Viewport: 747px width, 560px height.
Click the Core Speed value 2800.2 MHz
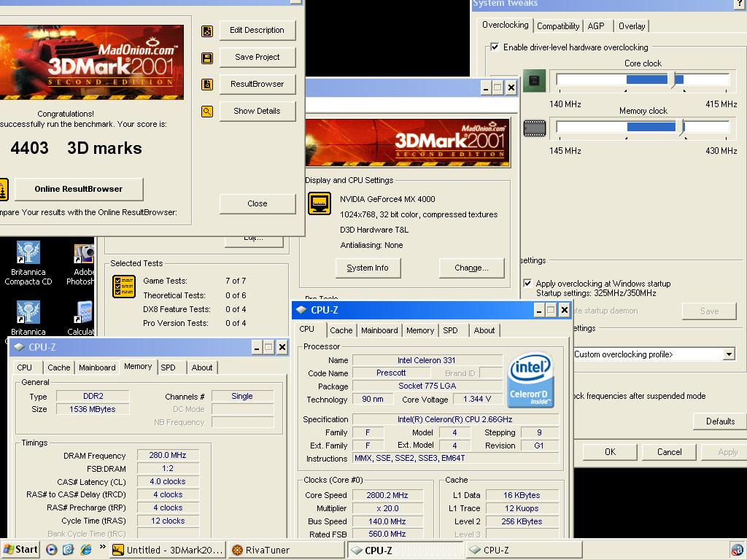coord(387,495)
